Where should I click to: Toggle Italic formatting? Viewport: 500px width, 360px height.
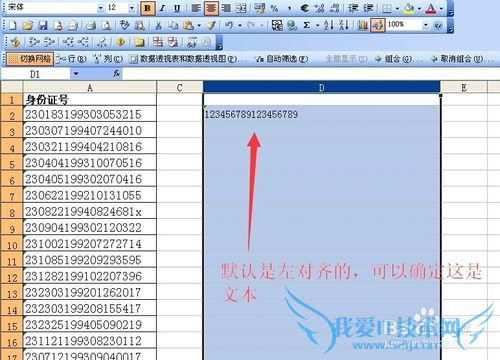(x=163, y=8)
